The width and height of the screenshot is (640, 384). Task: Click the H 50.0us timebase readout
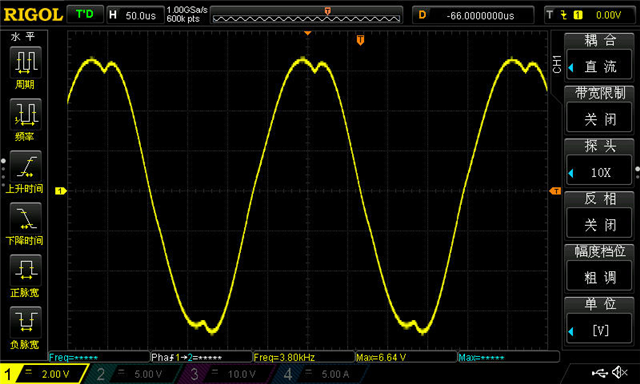(135, 15)
